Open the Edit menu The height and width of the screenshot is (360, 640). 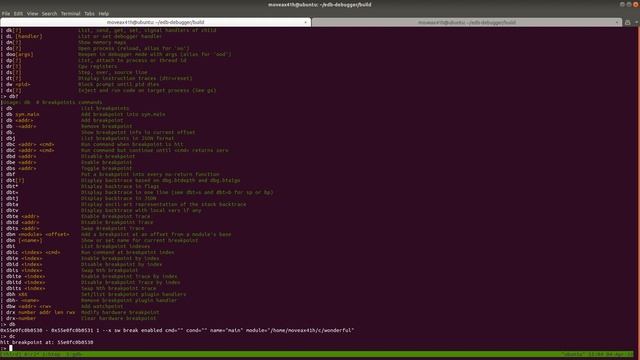18,13
